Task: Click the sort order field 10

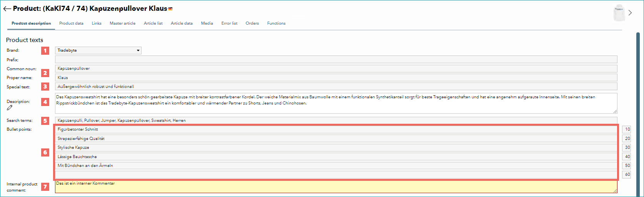Action: 627,130
